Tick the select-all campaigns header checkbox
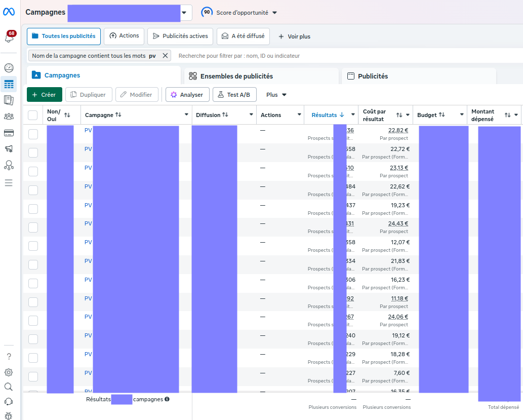Screen dimensions: 523x420 click(x=33, y=115)
